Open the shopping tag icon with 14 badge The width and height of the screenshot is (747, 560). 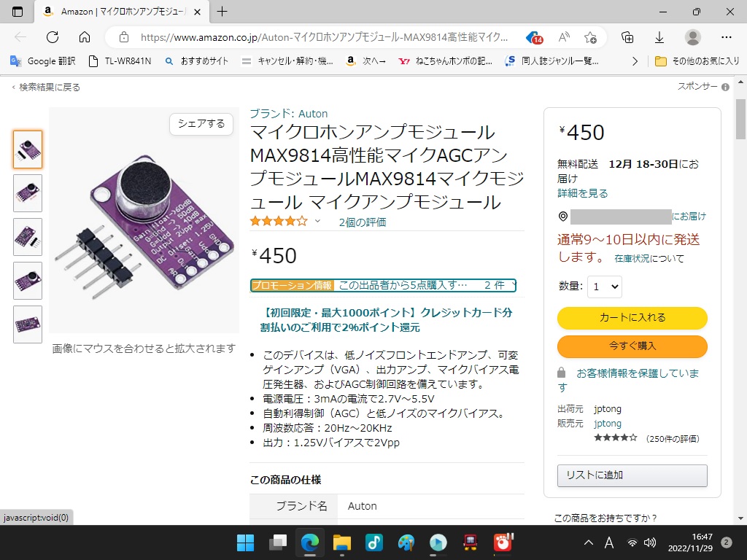tap(534, 37)
